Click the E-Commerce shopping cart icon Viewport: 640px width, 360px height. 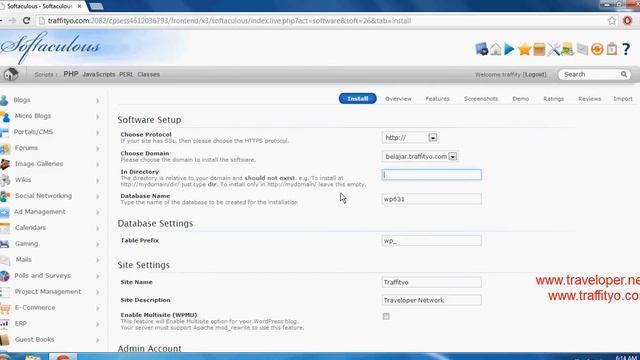(x=4, y=308)
